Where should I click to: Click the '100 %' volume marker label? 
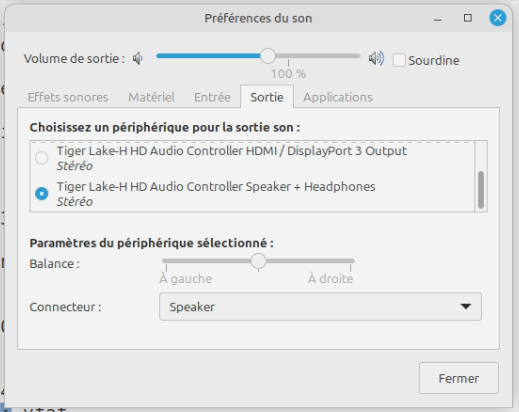288,74
